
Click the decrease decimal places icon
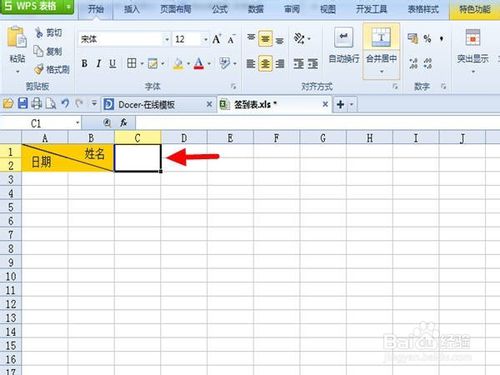[428, 63]
